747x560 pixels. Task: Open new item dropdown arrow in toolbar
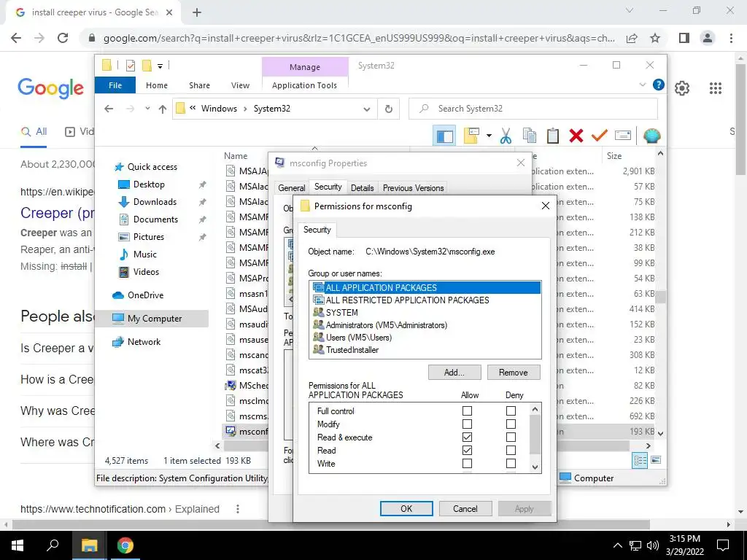click(489, 136)
